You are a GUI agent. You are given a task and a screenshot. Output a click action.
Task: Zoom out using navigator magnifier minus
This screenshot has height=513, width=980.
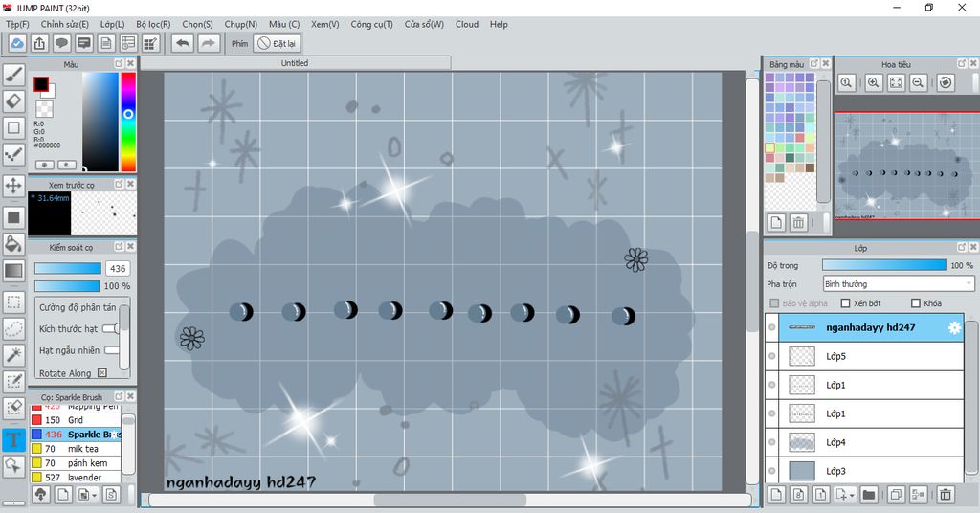918,82
